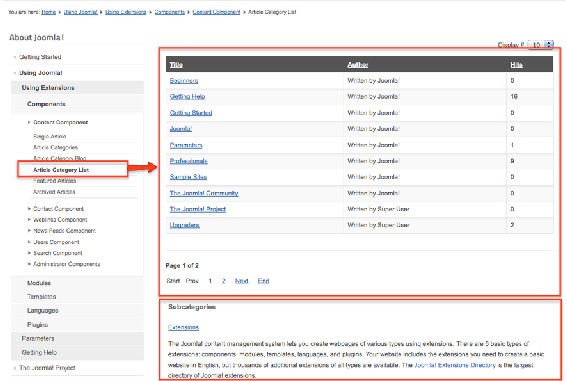Expand Administrator Components in sidebar
This screenshot has width=567, height=381.
67,264
